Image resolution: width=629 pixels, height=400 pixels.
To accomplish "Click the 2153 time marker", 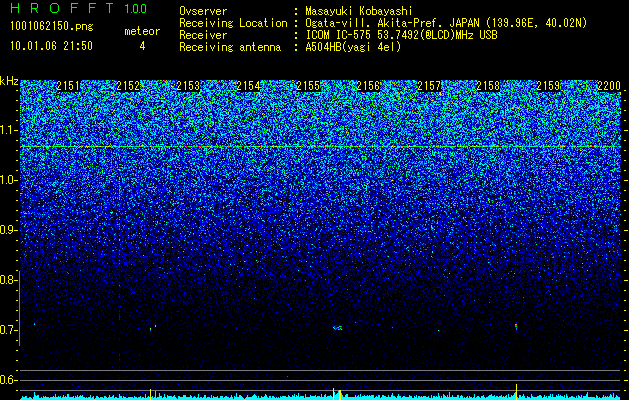I will point(188,86).
